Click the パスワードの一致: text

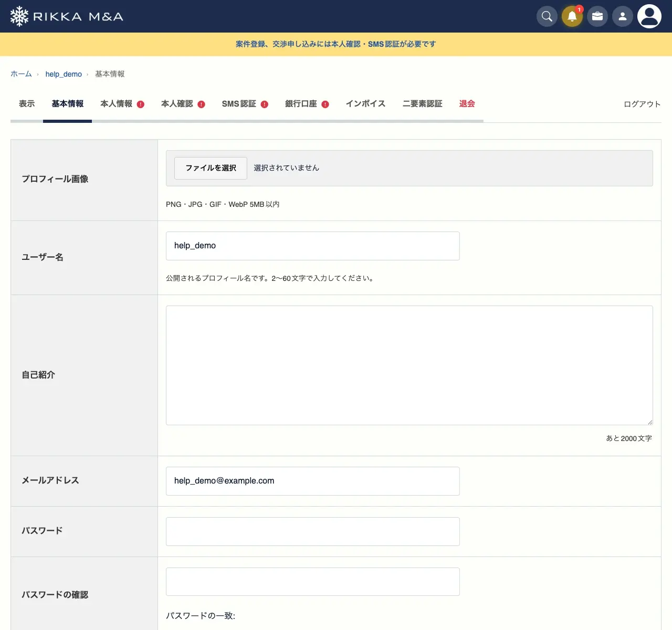[201, 616]
